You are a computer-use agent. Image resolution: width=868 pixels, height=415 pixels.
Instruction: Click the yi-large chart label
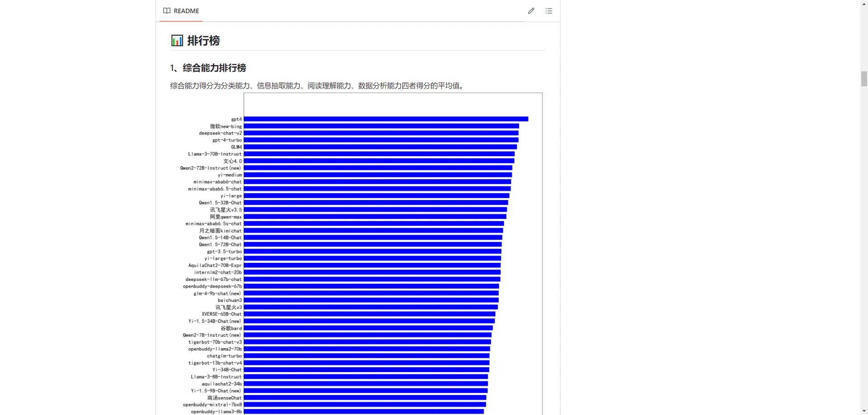tap(231, 196)
